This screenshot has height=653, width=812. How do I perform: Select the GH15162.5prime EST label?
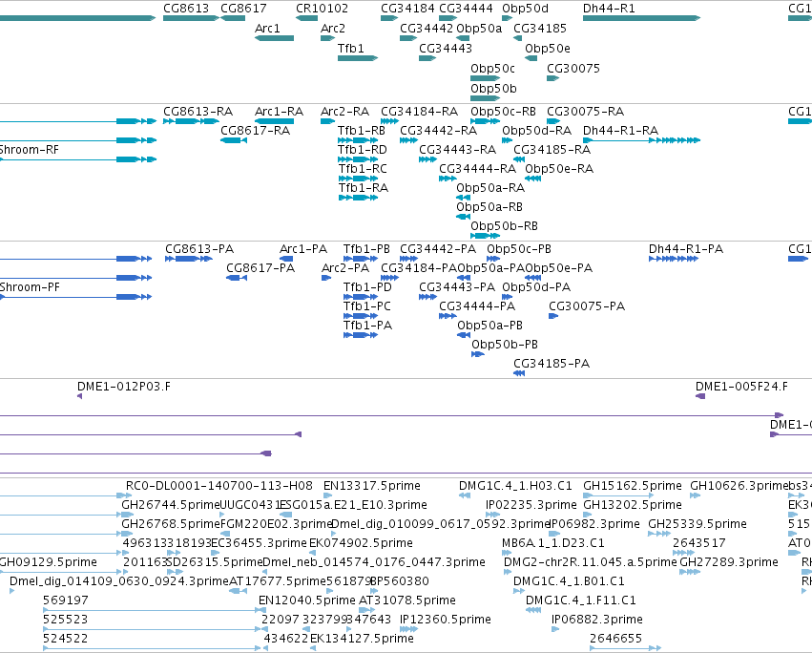pyautogui.click(x=633, y=486)
